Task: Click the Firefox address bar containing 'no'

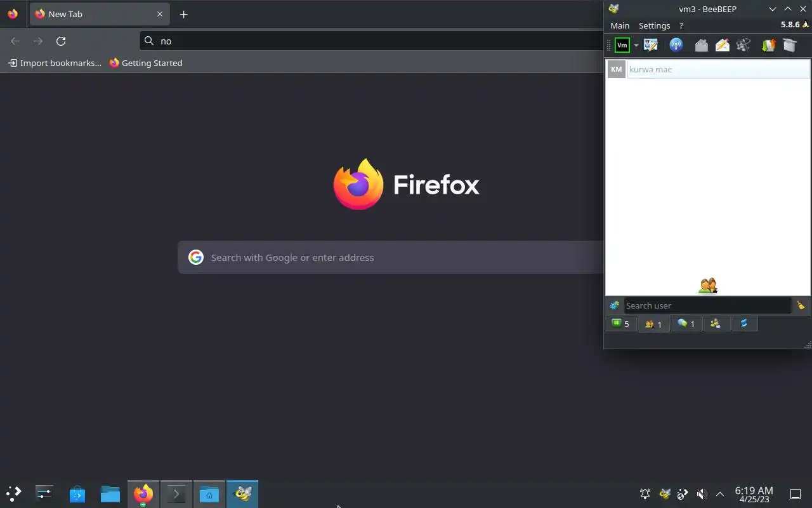Action: coord(371,41)
